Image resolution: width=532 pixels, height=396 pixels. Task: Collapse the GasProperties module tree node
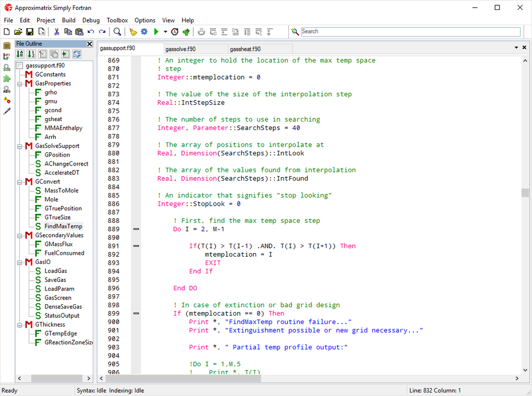[x=19, y=83]
